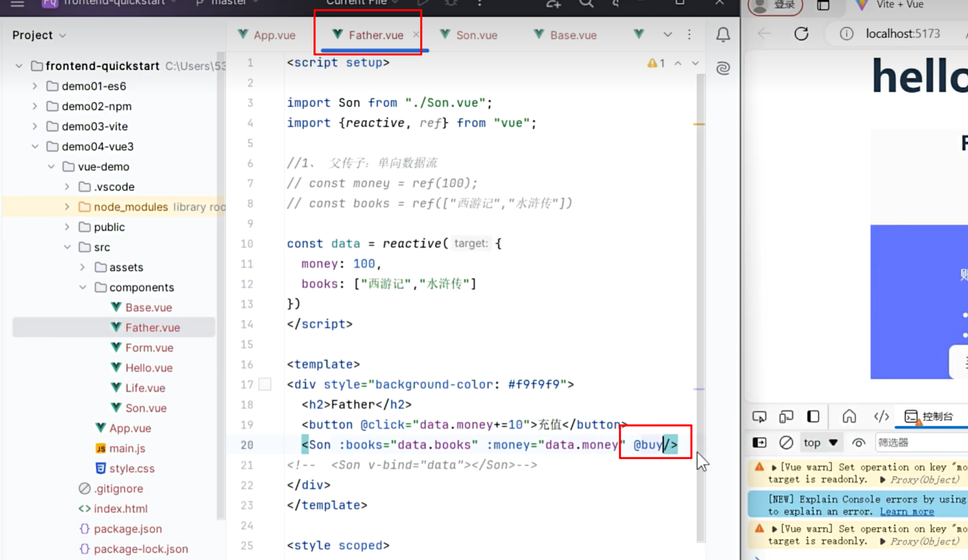Expand the public folder
This screenshot has height=560, width=968.
coord(67,227)
